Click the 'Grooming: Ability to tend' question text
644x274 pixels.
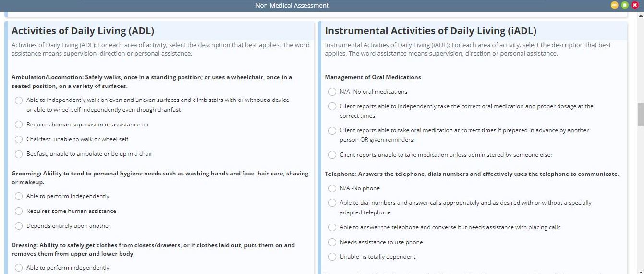tap(160, 178)
